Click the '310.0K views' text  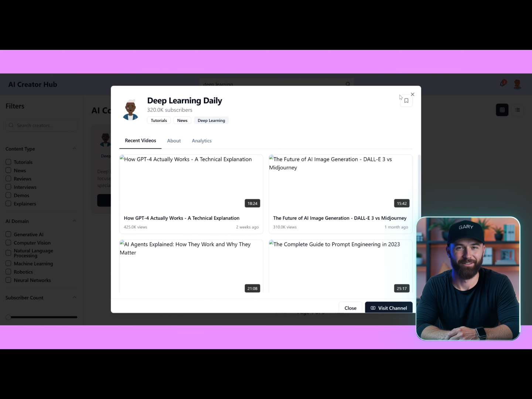[285, 227]
